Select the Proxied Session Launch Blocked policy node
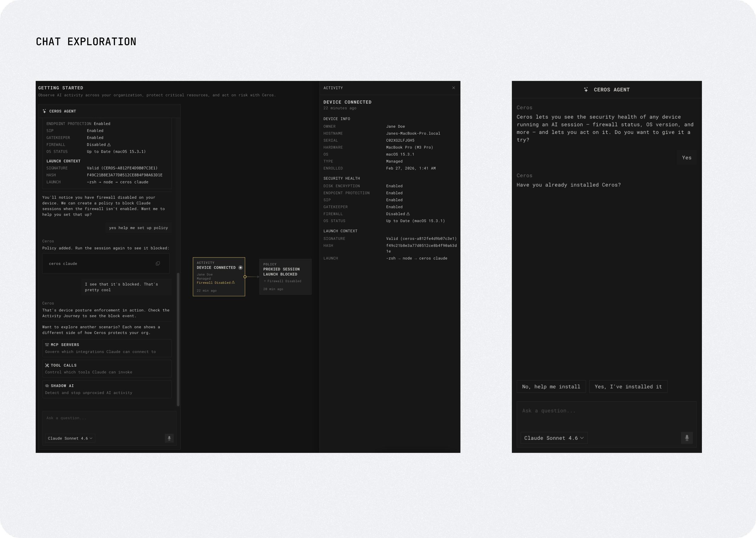The height and width of the screenshot is (538, 756). point(285,277)
